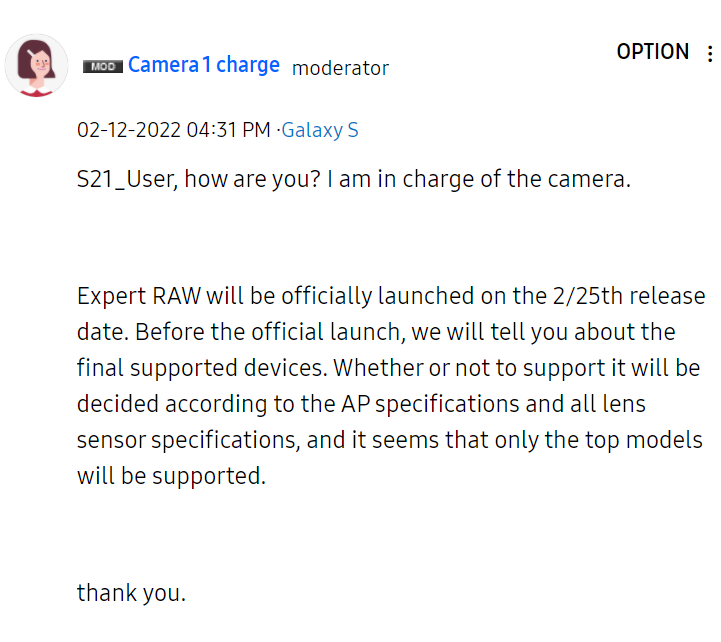Viewport: 721px width, 642px height.
Task: Click the moderator's profile avatar
Action: tap(37, 66)
